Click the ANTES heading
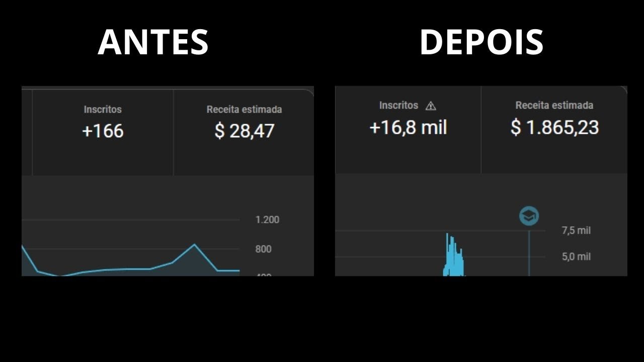Screen dimensions: 644x362 click(153, 42)
